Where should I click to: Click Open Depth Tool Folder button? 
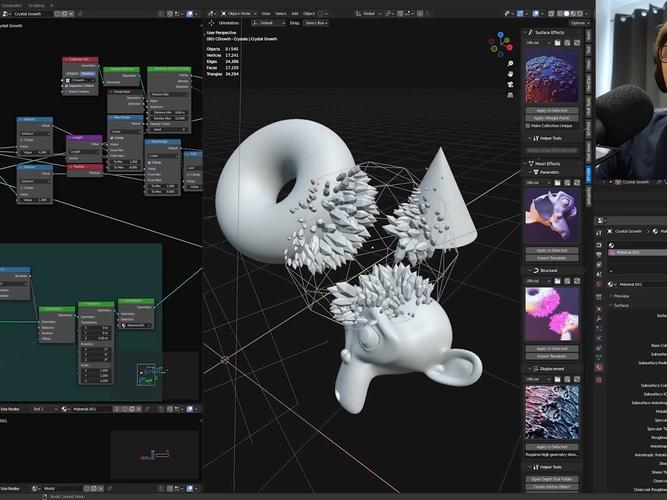[552, 479]
